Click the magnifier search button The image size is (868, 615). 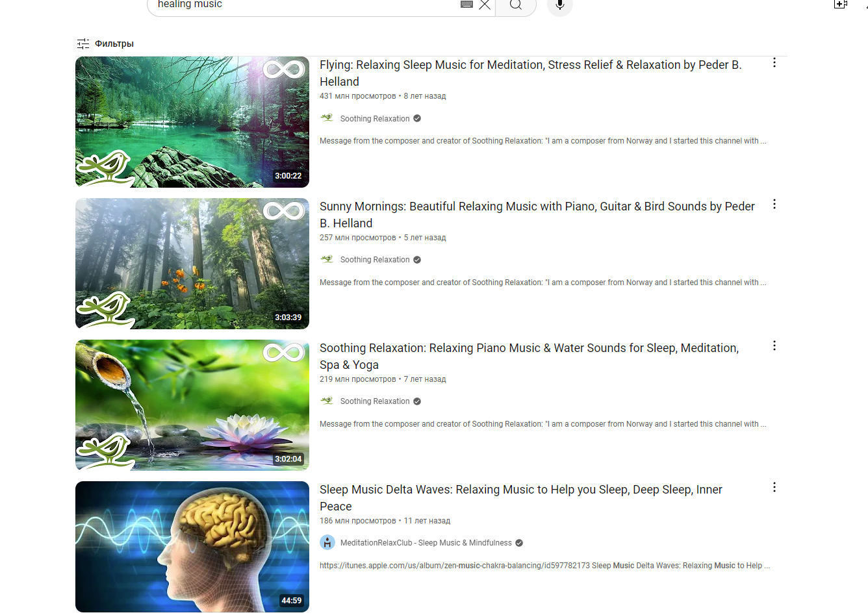point(516,5)
